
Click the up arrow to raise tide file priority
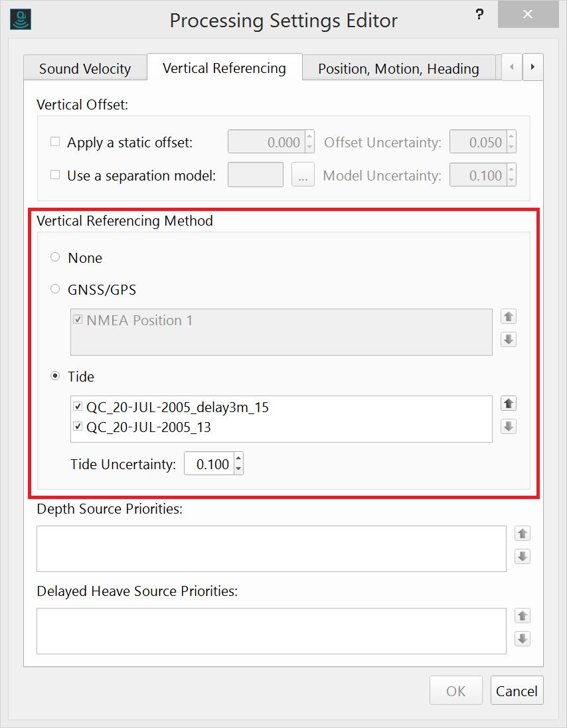[x=509, y=403]
